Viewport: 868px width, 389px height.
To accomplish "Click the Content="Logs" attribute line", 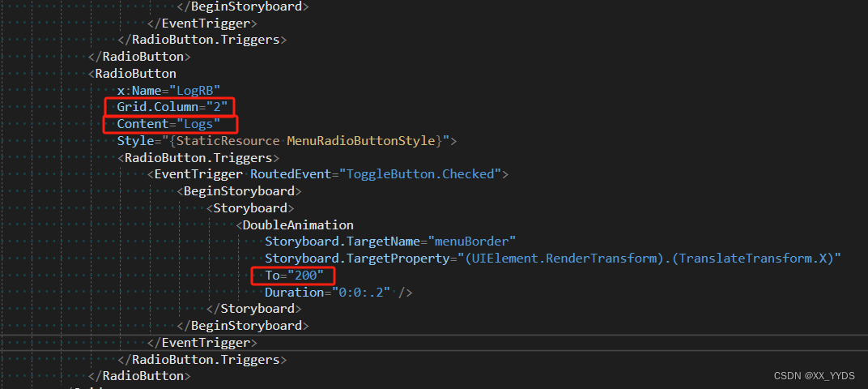I will click(168, 124).
